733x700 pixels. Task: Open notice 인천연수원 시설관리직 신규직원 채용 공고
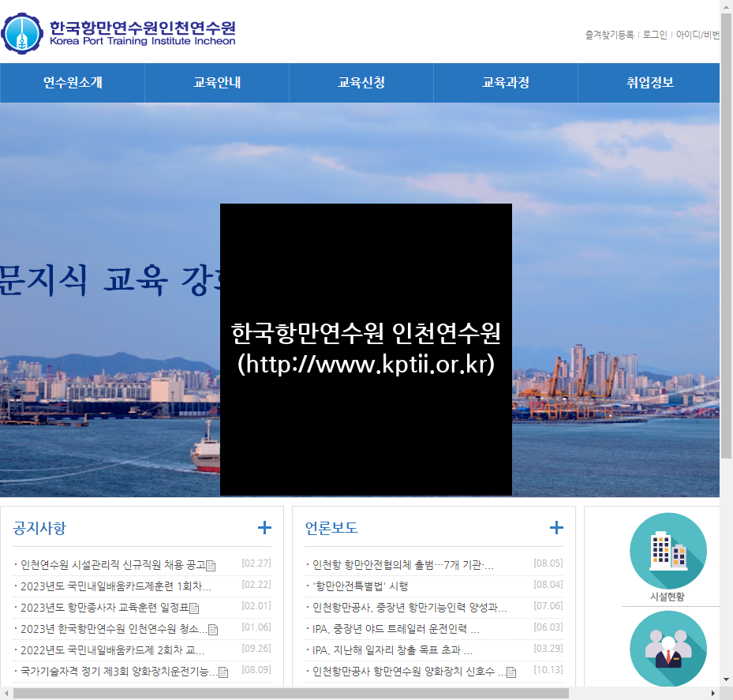click(113, 565)
